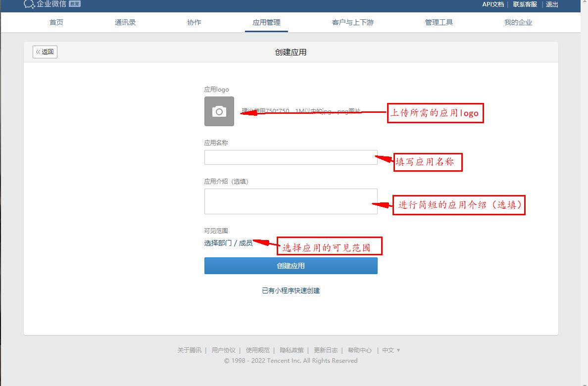
Task: Click the 返回 back button
Action: [45, 52]
